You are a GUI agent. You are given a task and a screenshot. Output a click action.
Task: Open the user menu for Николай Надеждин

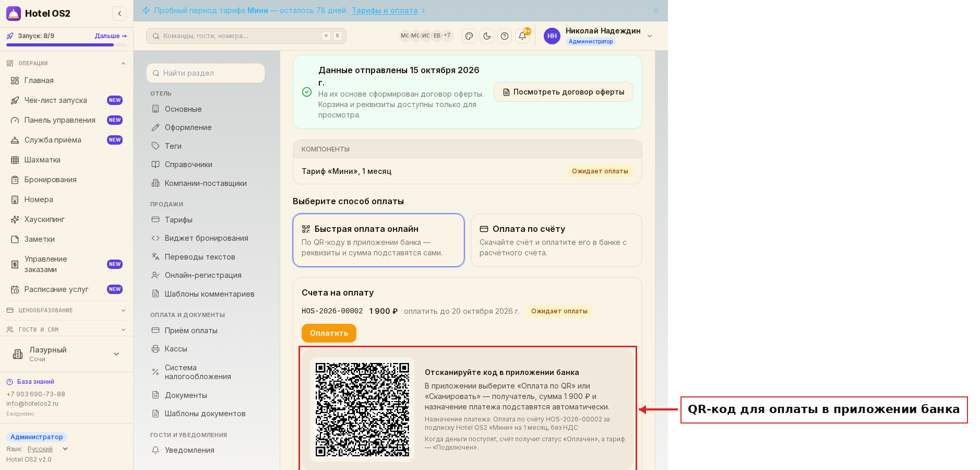[x=598, y=36]
